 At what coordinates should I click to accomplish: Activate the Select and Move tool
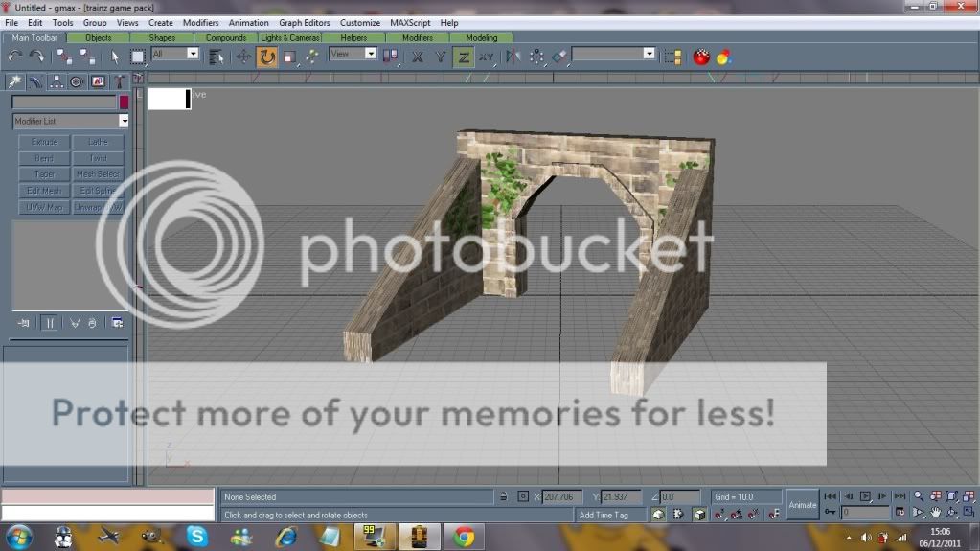tap(243, 57)
